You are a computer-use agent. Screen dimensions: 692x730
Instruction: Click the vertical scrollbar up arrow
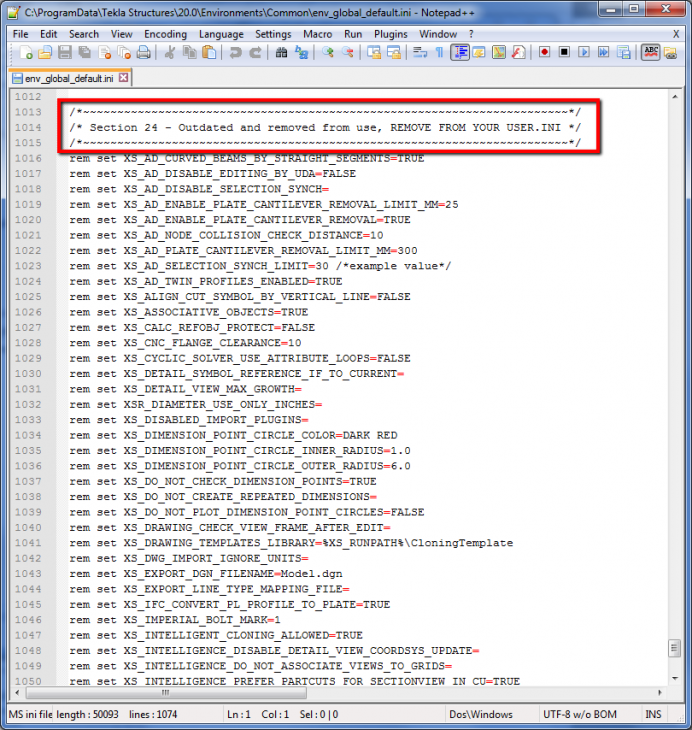[675, 97]
